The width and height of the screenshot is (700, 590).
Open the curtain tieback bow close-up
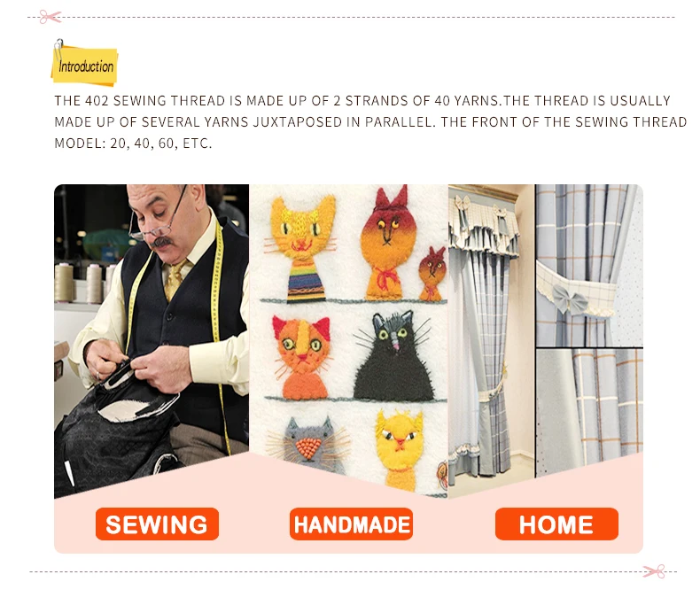coord(589,265)
